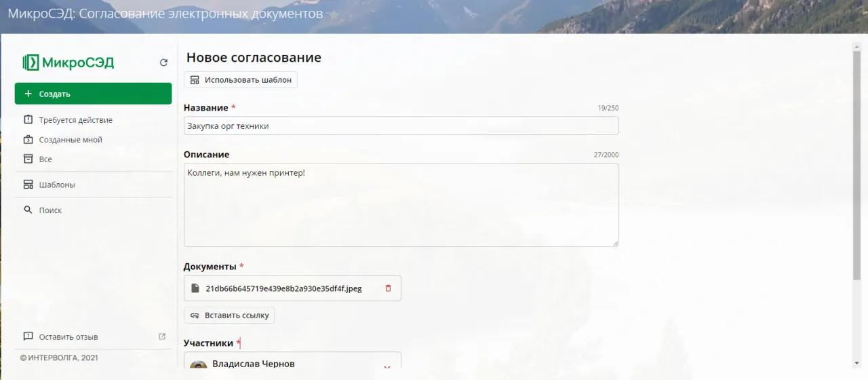Click inside the Описание text area
The width and height of the screenshot is (868, 380).
tap(401, 205)
